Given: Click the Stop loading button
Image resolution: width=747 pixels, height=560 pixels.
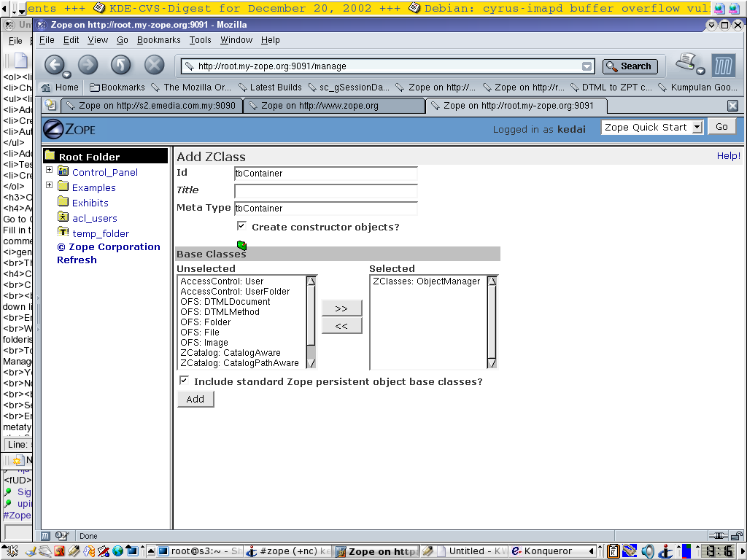Looking at the screenshot, I should pyautogui.click(x=155, y=65).
